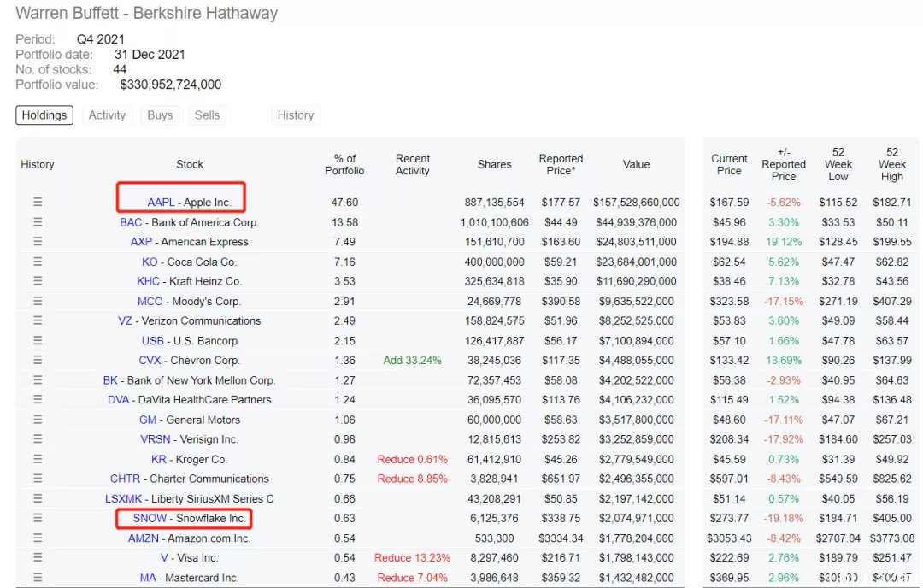Image resolution: width=923 pixels, height=588 pixels.
Task: Open the KHC ticker link
Action: click(149, 281)
